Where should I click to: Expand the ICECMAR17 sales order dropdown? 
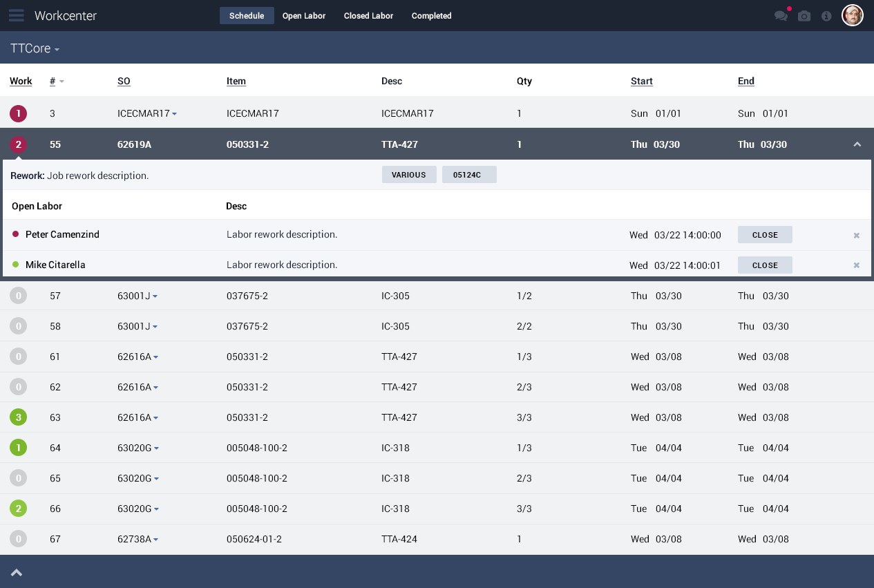point(174,114)
